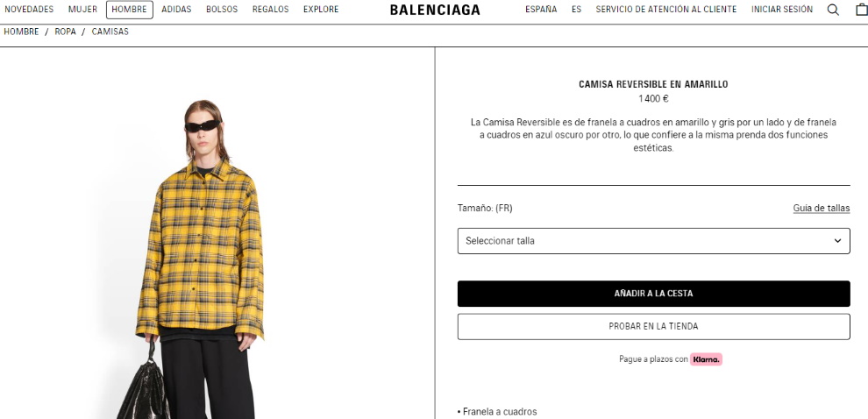Click the yellow plaid shirt product image
The height and width of the screenshot is (419, 868).
click(x=199, y=249)
